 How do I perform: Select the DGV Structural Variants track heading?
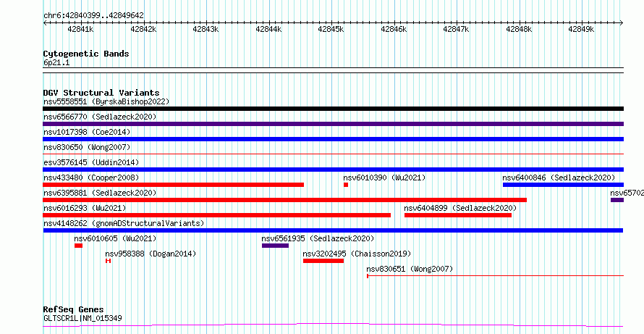pyautogui.click(x=101, y=93)
